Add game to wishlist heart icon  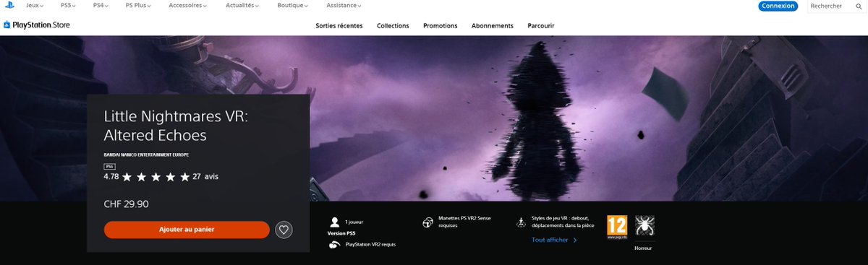point(284,230)
